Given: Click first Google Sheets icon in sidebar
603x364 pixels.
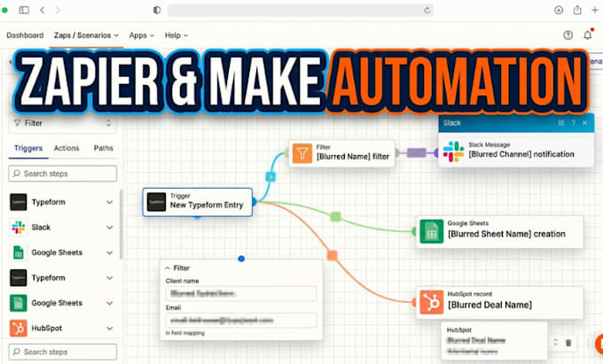Looking at the screenshot, I should click(x=18, y=252).
